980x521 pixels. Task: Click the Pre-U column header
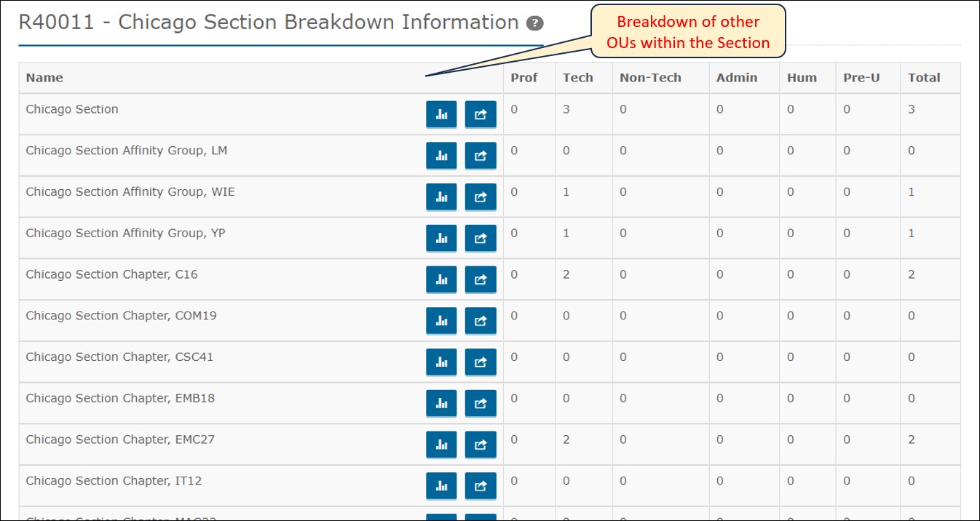[x=861, y=78]
